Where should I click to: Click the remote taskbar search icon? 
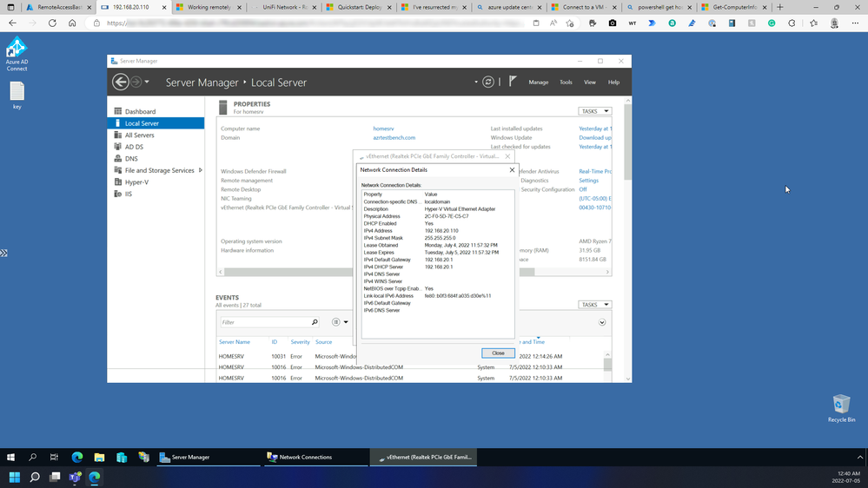(33, 457)
